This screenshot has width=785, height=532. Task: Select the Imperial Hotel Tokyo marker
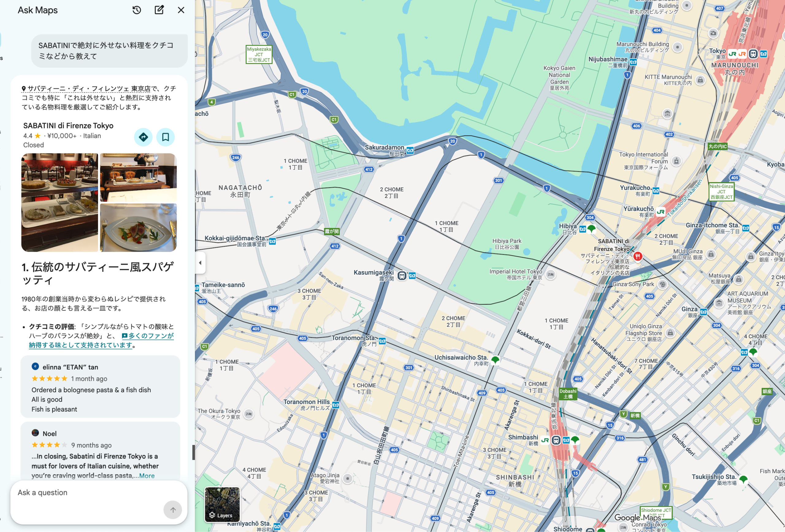pos(551,275)
